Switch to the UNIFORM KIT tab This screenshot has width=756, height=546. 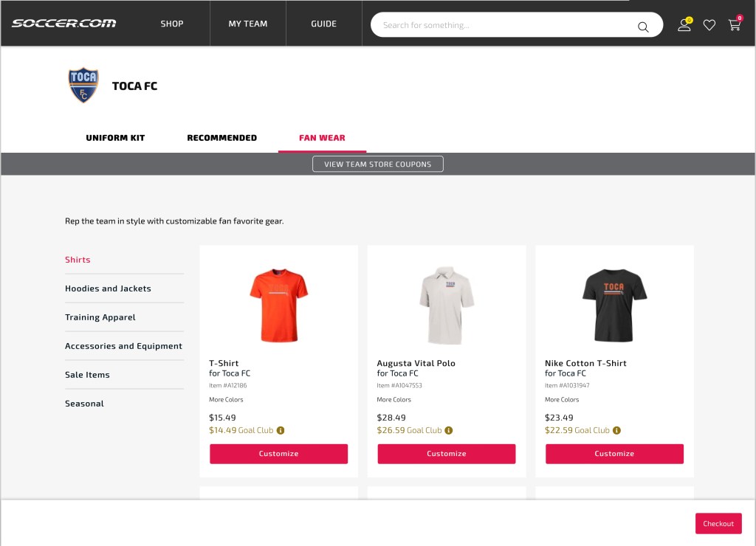[x=115, y=138]
